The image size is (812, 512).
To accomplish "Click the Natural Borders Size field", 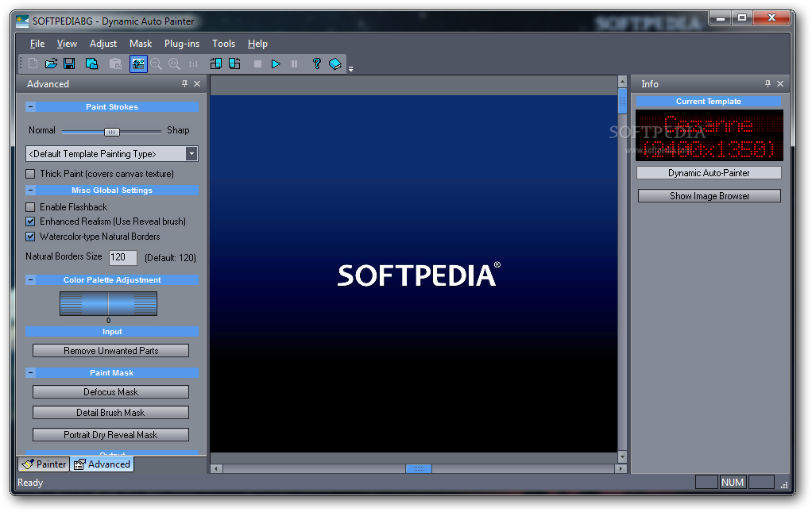I will click(x=122, y=257).
